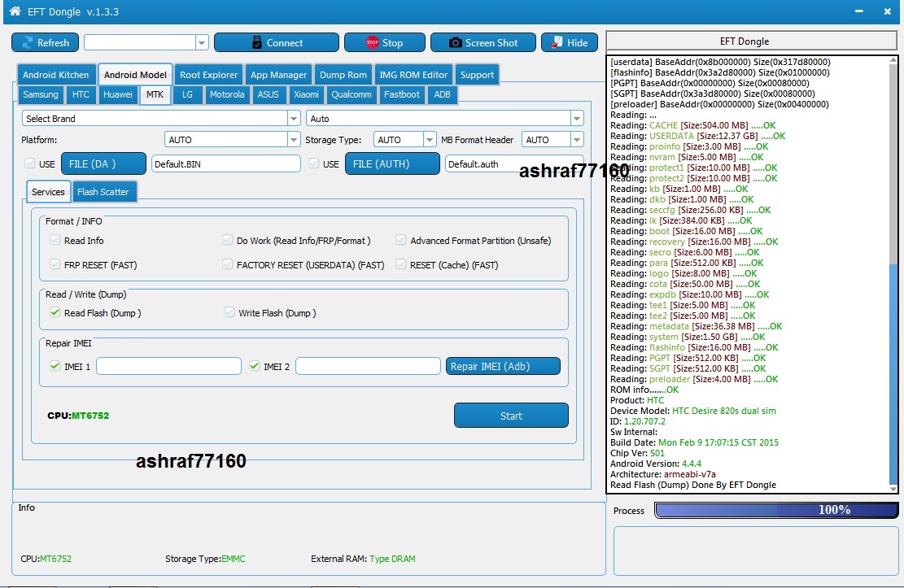The image size is (904, 588).
Task: Select the LG brand tab
Action: (187, 94)
